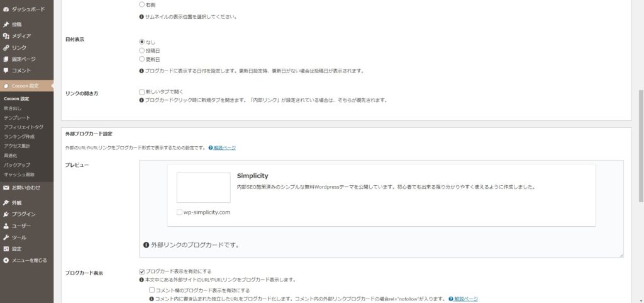Click the メニューを閉じる collapse arrow icon

click(x=6, y=260)
